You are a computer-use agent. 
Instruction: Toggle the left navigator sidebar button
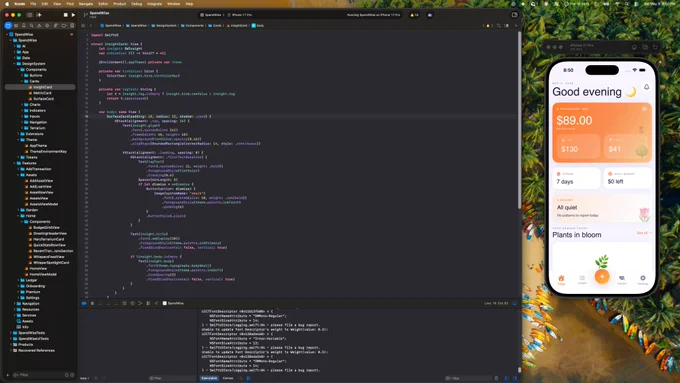[x=29, y=15]
